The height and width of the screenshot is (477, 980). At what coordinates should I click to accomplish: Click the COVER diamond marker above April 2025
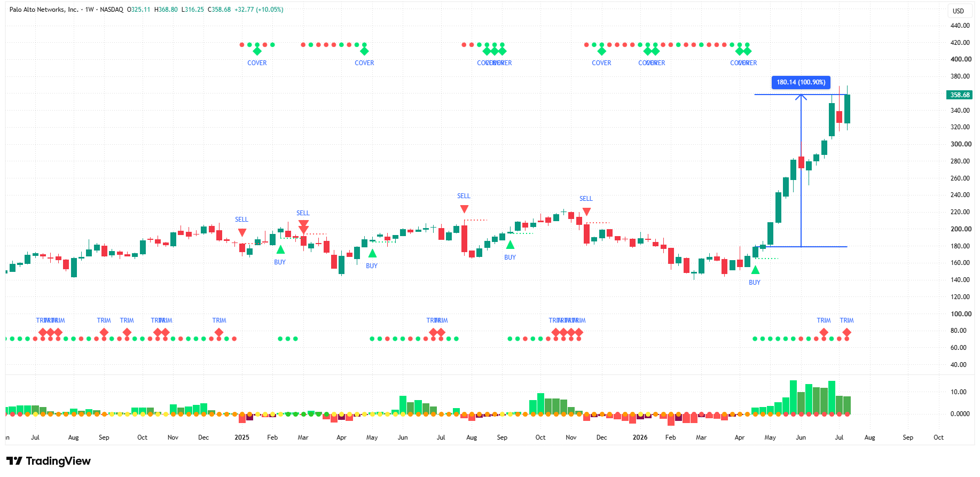364,51
